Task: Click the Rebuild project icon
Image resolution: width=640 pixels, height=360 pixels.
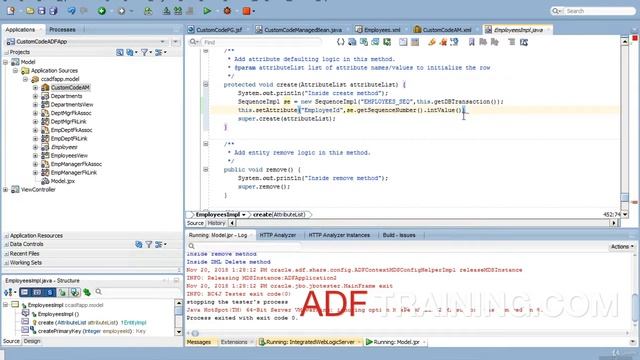Action: pos(178,11)
